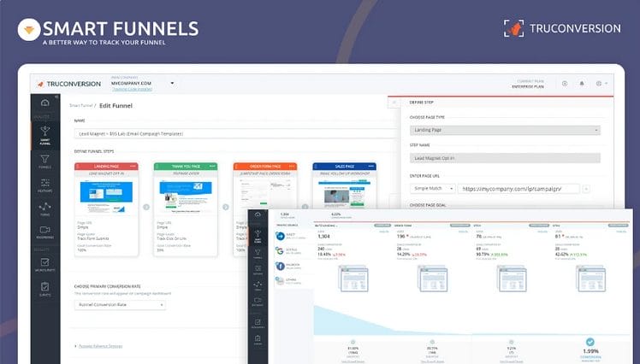Click the plus button beside page URL
This screenshot has height=364, width=640.
tap(586, 187)
